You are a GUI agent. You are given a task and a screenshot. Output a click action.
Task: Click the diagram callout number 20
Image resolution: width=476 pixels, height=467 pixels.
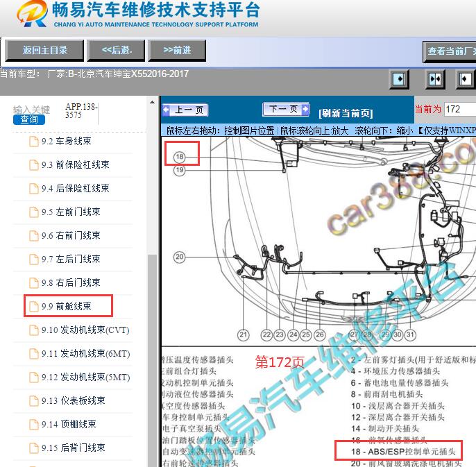coord(180,257)
